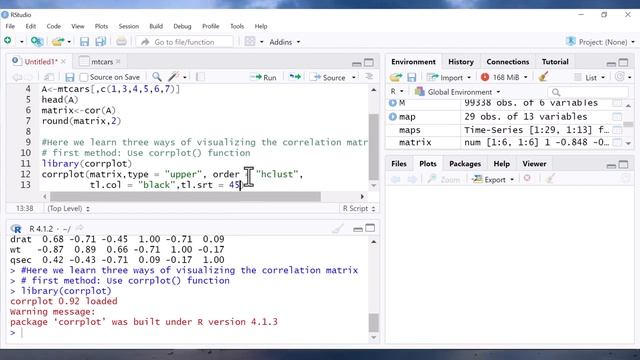The width and height of the screenshot is (640, 360).
Task: Expand the map object blue arrow
Action: point(393,117)
